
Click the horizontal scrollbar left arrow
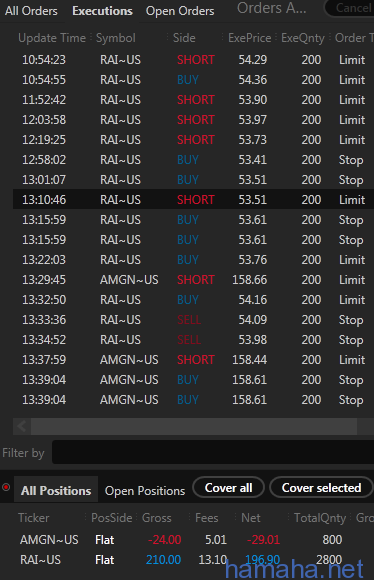pos(22,426)
